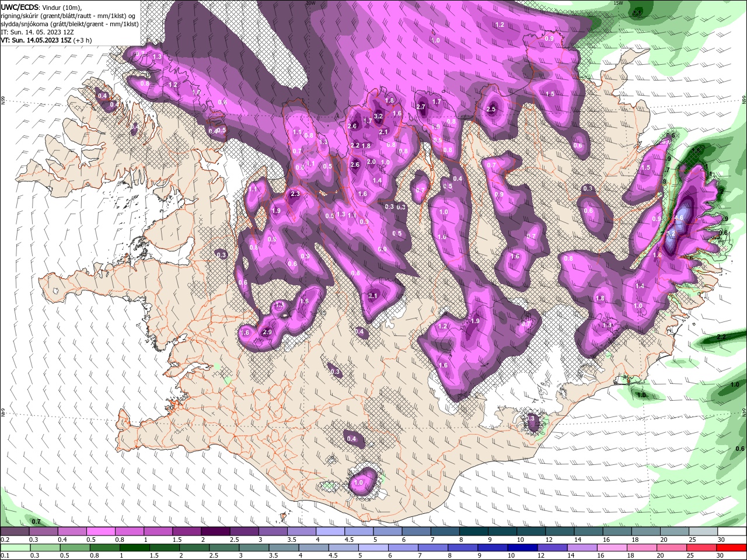The height and width of the screenshot is (560, 747).
Task: Click the 'VT: Sun. 14.05.2023 15Z (+3 h)' line
Action: 46,40
